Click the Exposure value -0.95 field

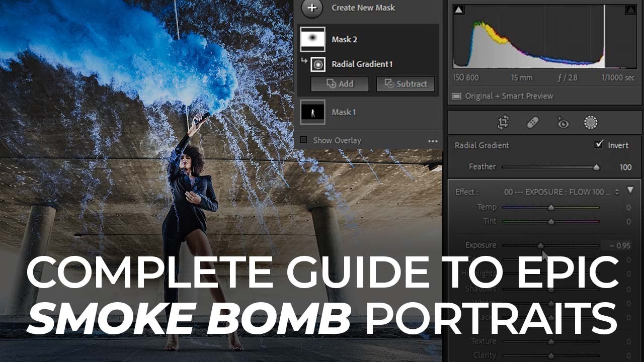pos(618,245)
